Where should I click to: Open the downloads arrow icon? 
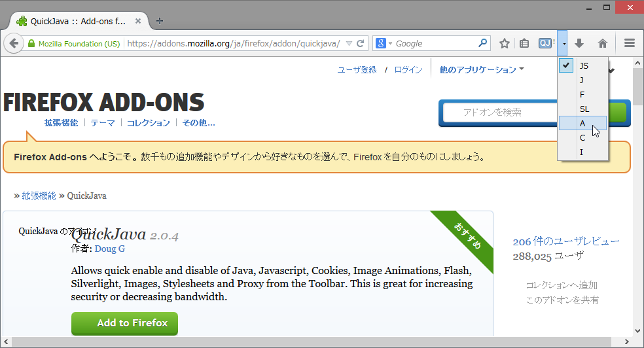coord(579,43)
